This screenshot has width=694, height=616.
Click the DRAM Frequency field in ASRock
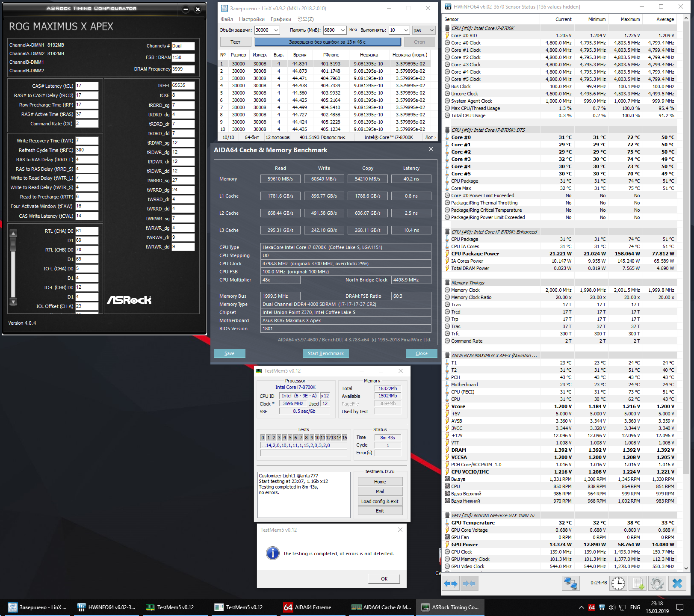(183, 69)
